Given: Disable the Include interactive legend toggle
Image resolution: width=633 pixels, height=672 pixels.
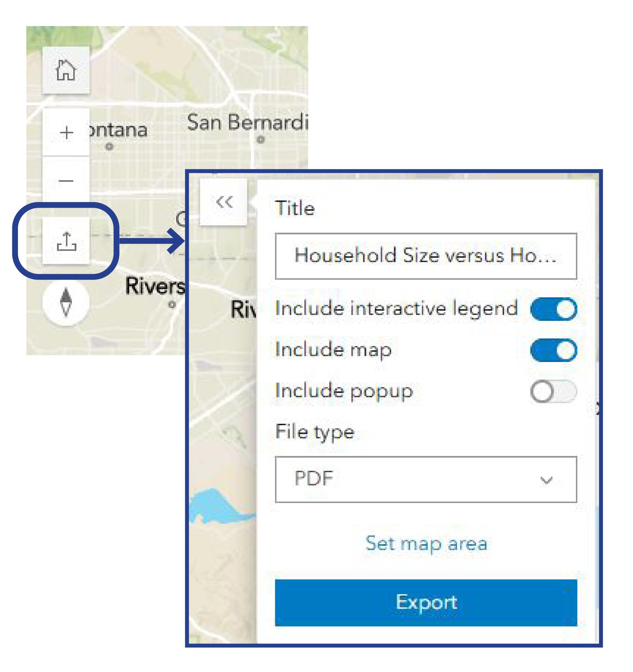Looking at the screenshot, I should [553, 309].
